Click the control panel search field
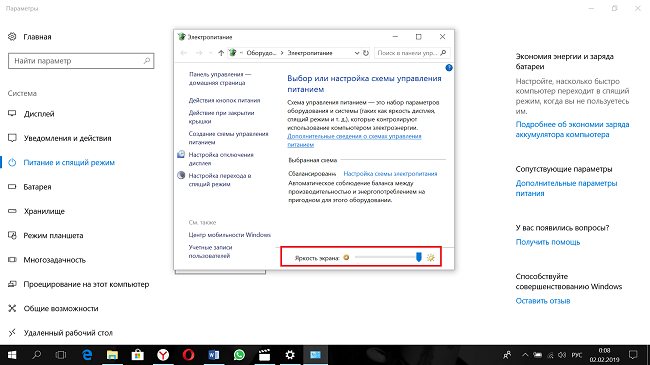Image resolution: width=650 pixels, height=365 pixels. [412, 53]
